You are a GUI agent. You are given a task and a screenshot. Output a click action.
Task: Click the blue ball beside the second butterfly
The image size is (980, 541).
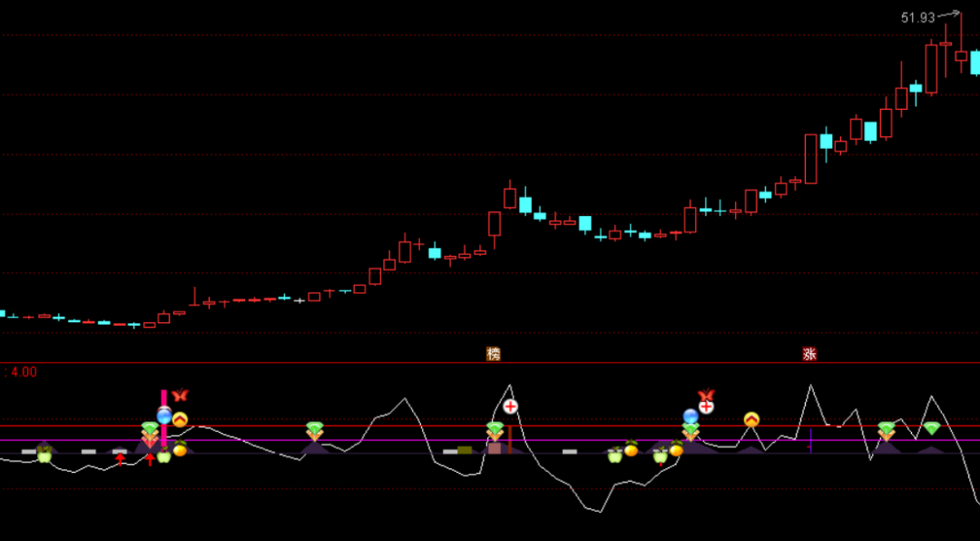click(x=690, y=416)
